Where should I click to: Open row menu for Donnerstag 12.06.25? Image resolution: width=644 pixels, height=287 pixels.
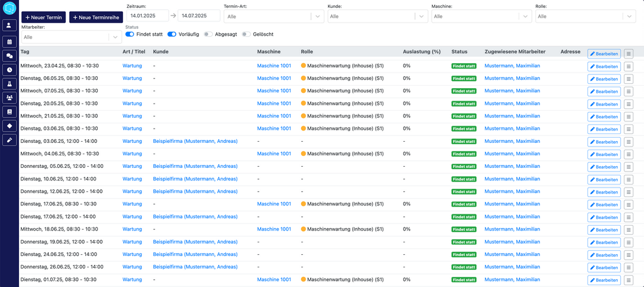click(x=628, y=192)
